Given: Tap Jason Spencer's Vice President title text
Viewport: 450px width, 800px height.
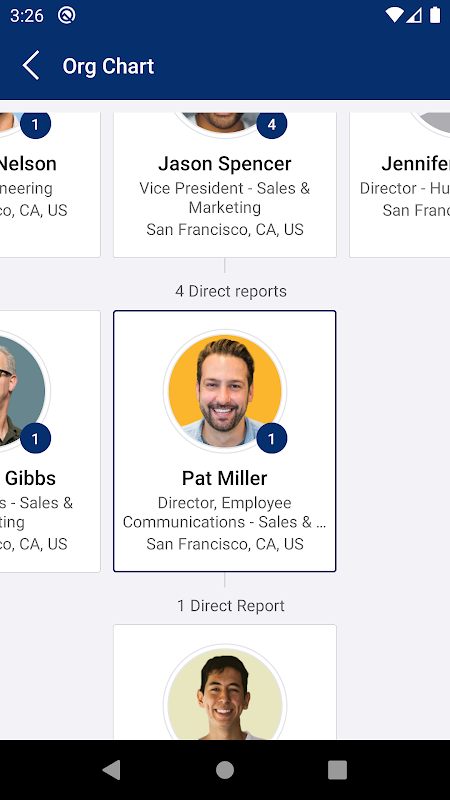Looking at the screenshot, I should pos(224,198).
